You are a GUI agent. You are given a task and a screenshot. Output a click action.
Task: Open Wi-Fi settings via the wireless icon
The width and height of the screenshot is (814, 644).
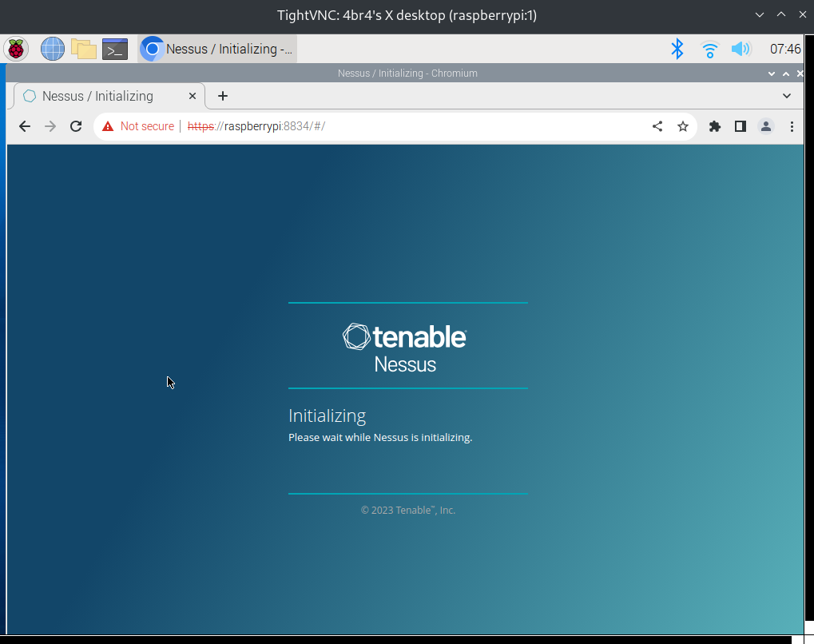pos(709,49)
